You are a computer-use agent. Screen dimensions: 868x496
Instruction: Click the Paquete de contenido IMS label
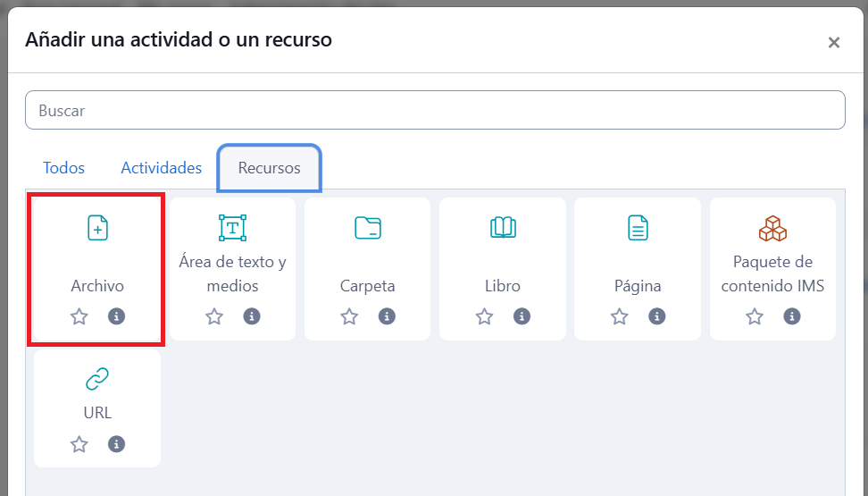click(772, 274)
